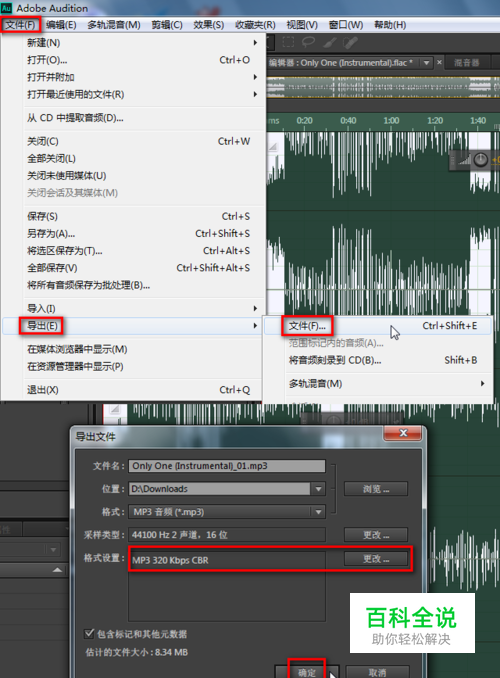Adjust the HUD gain knob on waveform
The width and height of the screenshot is (500, 678).
[x=481, y=160]
